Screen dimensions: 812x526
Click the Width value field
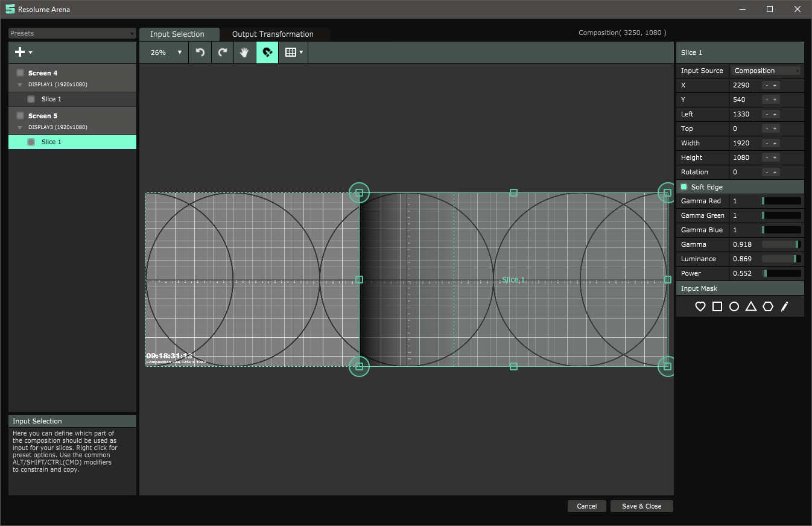(x=744, y=143)
